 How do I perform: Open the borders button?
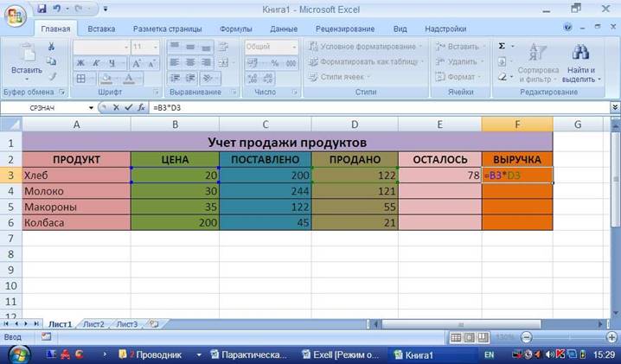(x=80, y=79)
